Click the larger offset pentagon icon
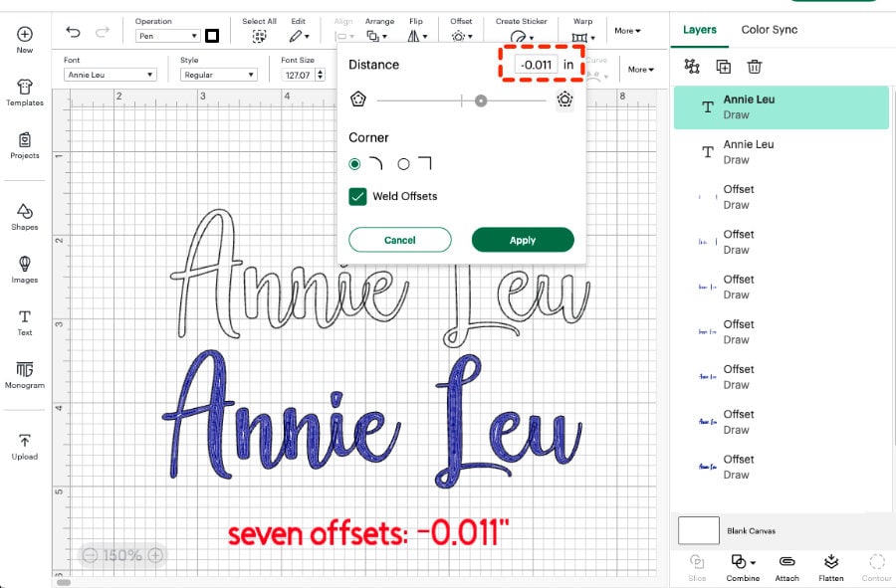The width and height of the screenshot is (896, 588). [x=564, y=99]
